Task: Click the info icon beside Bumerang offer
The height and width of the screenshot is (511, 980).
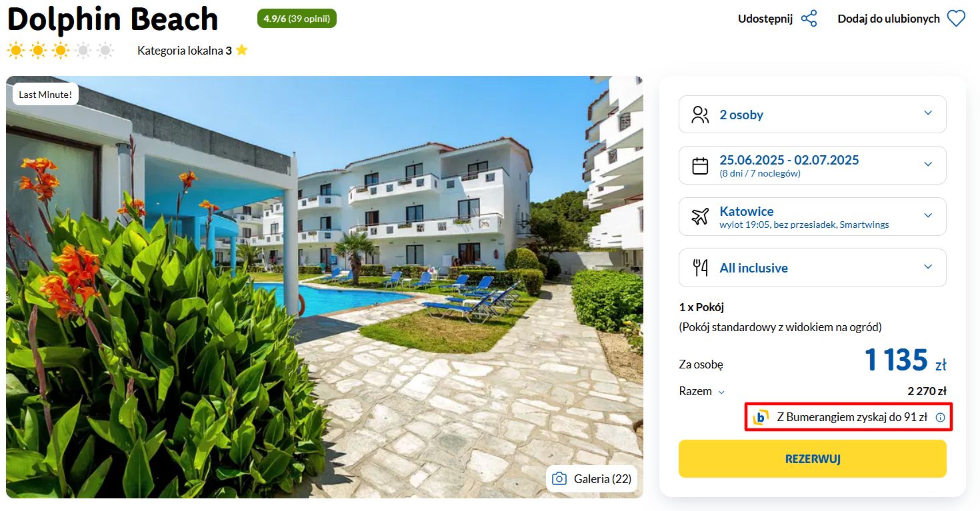Action: pyautogui.click(x=940, y=418)
